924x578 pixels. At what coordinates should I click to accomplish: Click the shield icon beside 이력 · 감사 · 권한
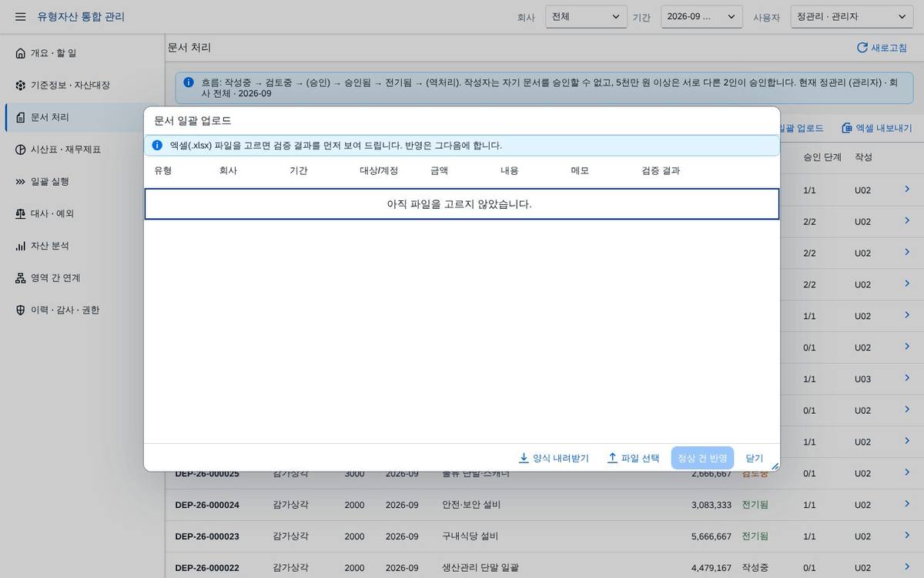point(21,310)
